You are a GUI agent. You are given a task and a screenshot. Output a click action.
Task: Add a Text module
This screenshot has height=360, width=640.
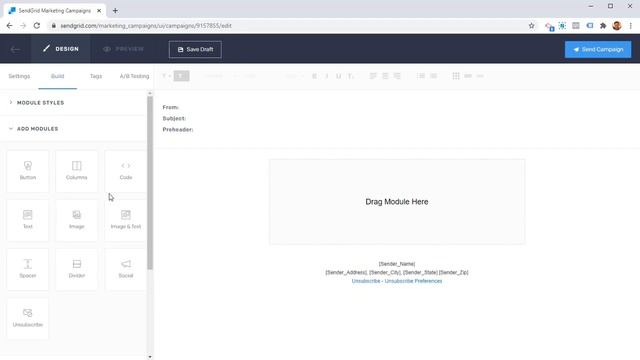[28, 220]
